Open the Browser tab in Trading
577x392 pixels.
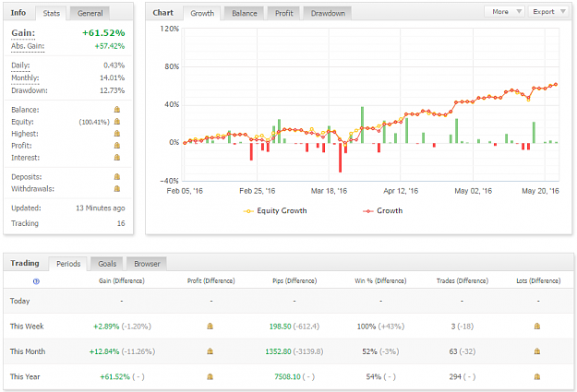point(147,264)
